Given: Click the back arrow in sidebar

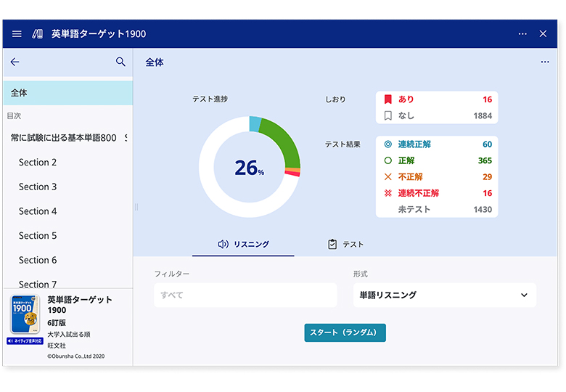Looking at the screenshot, I should coord(15,62).
